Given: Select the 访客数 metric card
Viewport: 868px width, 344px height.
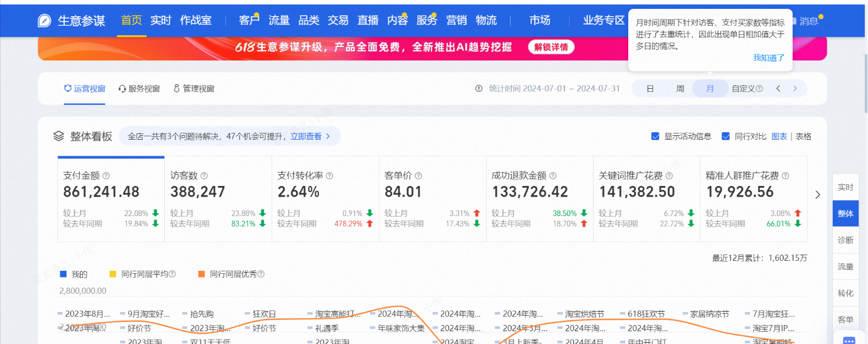Looking at the screenshot, I should click(218, 199).
